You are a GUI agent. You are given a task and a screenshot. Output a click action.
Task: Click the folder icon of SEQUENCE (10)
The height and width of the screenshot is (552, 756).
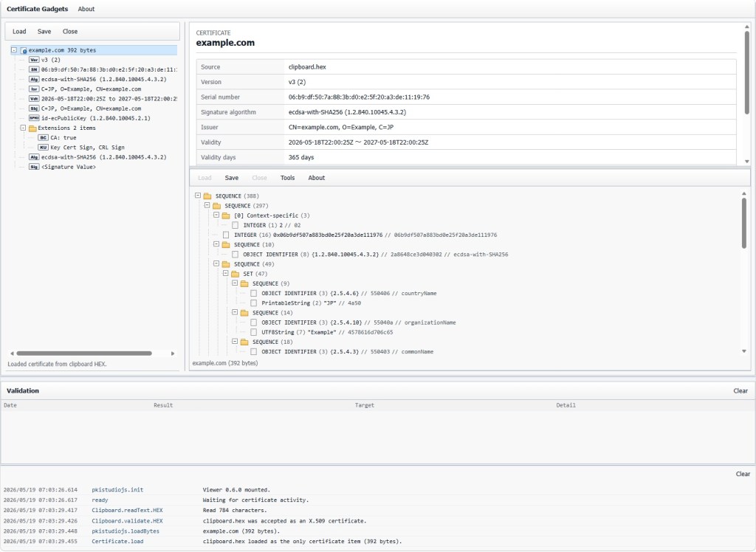pos(226,245)
